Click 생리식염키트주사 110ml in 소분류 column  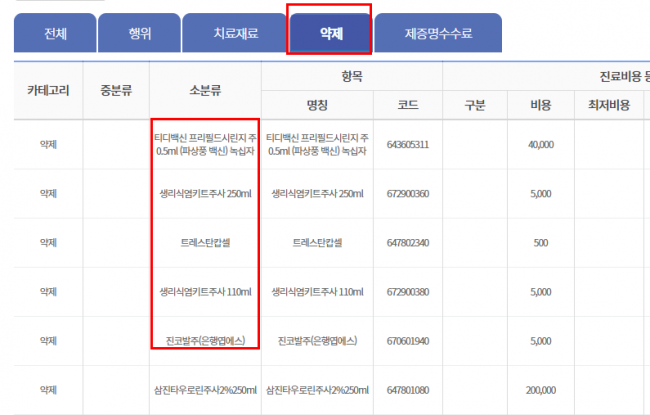pyautogui.click(x=205, y=292)
